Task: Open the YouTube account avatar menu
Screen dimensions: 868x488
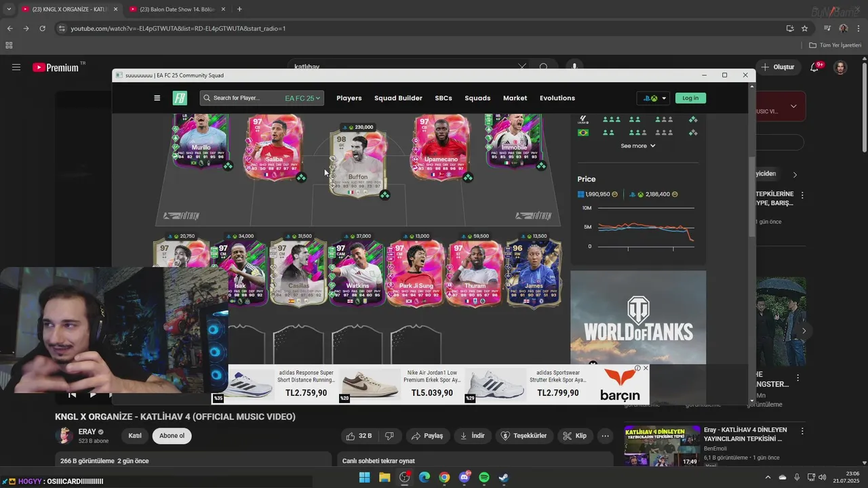Action: click(840, 67)
